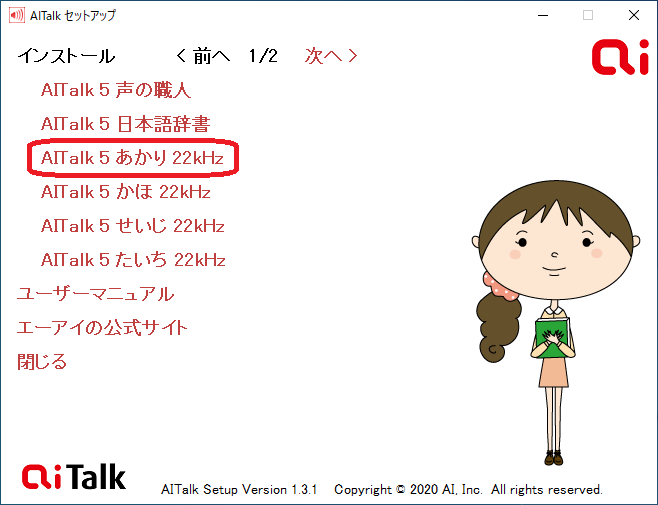Screen dimensions: 658x505
Task: Click the インストール heading
Action: pos(66,56)
